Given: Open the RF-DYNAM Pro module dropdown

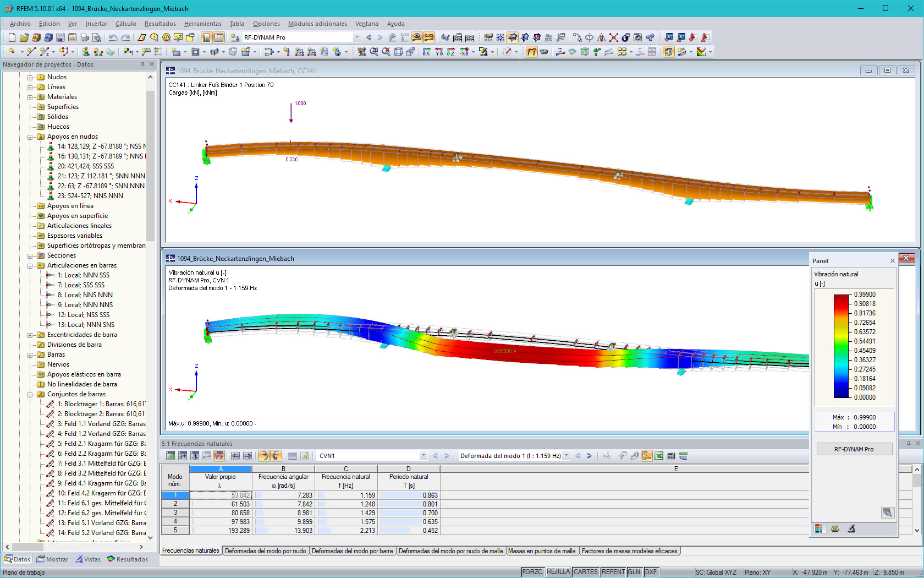Looking at the screenshot, I should (356, 37).
